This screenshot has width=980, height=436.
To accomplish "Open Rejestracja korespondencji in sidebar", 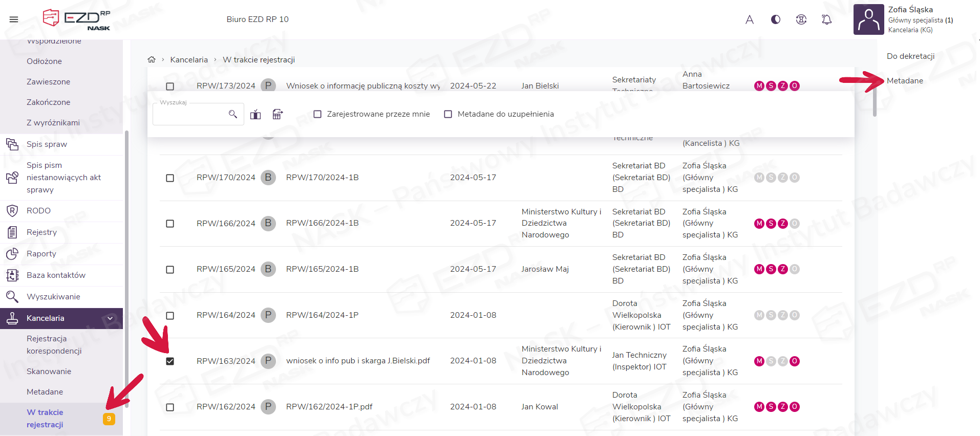I will 54,345.
